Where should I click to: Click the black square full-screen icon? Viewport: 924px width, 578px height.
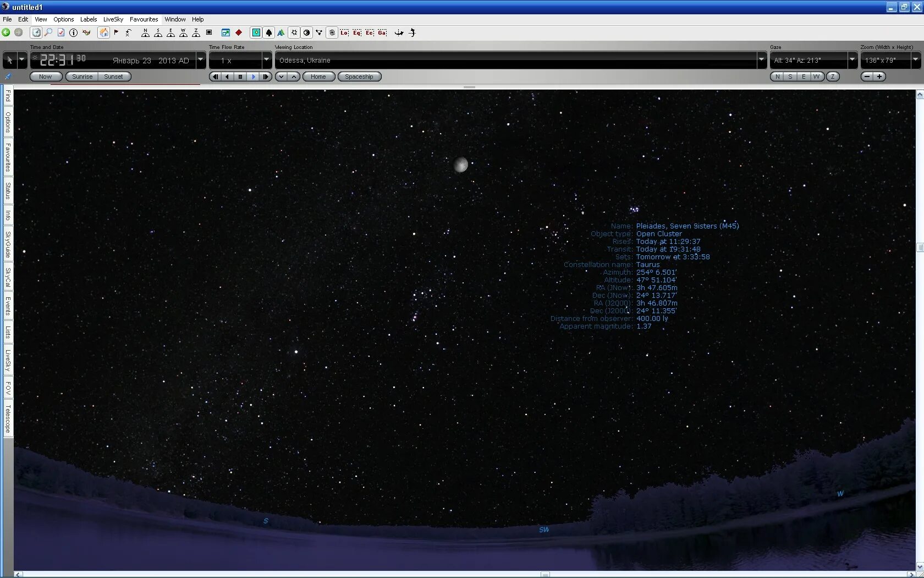209,32
